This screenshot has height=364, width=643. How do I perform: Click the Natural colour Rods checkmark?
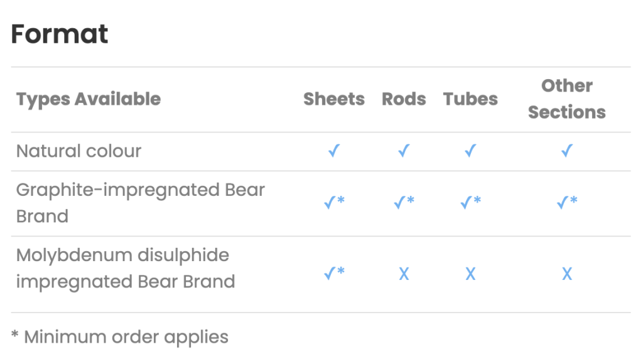(404, 151)
